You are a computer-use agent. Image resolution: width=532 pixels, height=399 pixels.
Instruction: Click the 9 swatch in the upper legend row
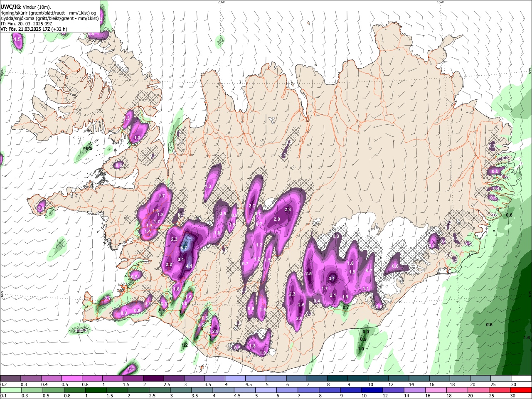coord(358,379)
